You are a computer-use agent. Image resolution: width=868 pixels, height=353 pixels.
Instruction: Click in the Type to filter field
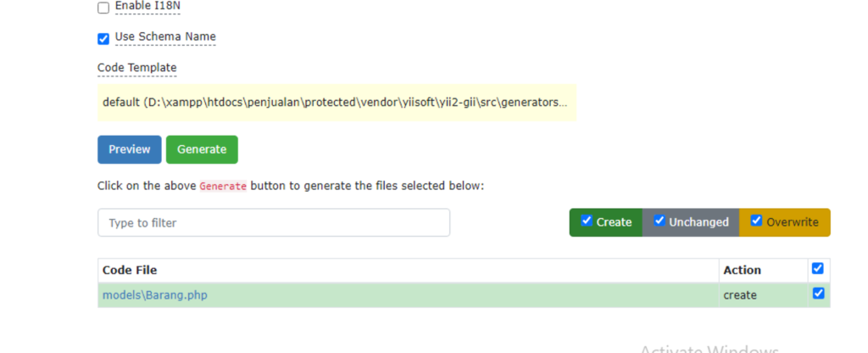pyautogui.click(x=274, y=223)
